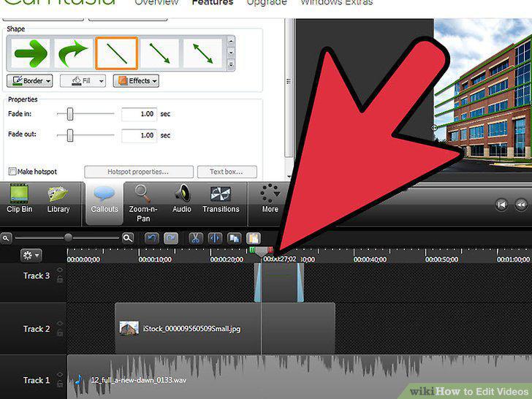Redo the last timeline action

point(171,238)
